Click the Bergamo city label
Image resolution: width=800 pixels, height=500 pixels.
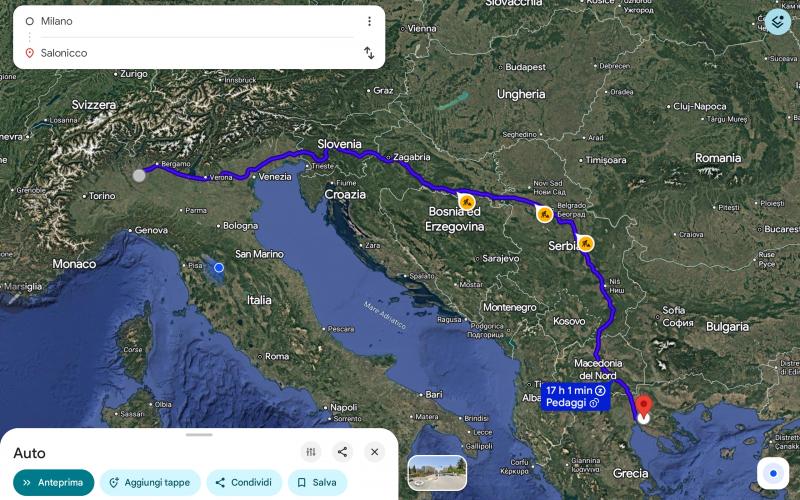(176, 164)
